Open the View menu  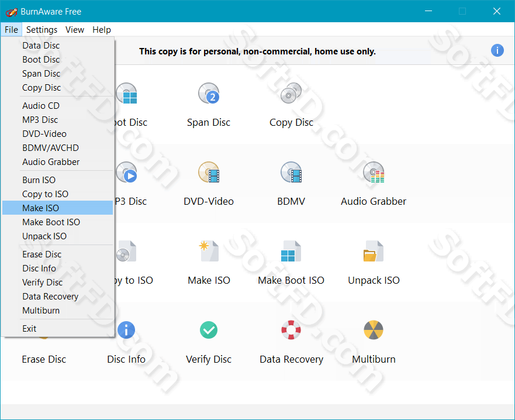(75, 30)
